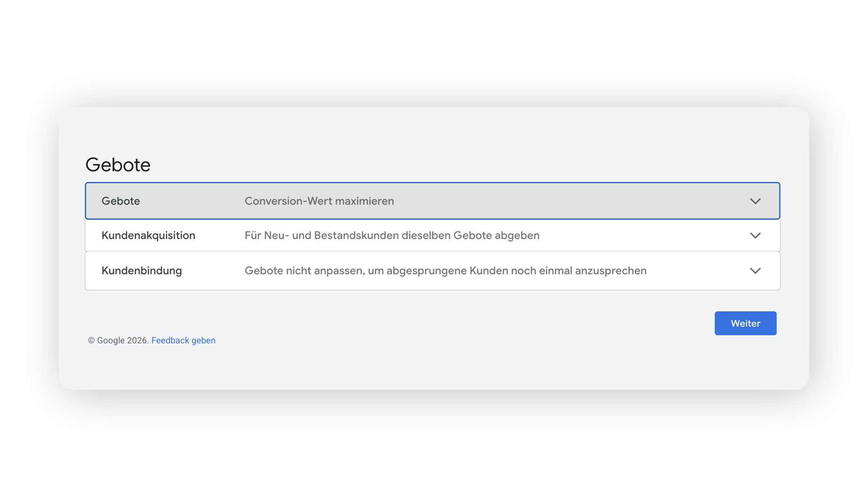Image resolution: width=868 pixels, height=497 pixels.
Task: Select the Gebote label in highlighted row
Action: pos(121,201)
